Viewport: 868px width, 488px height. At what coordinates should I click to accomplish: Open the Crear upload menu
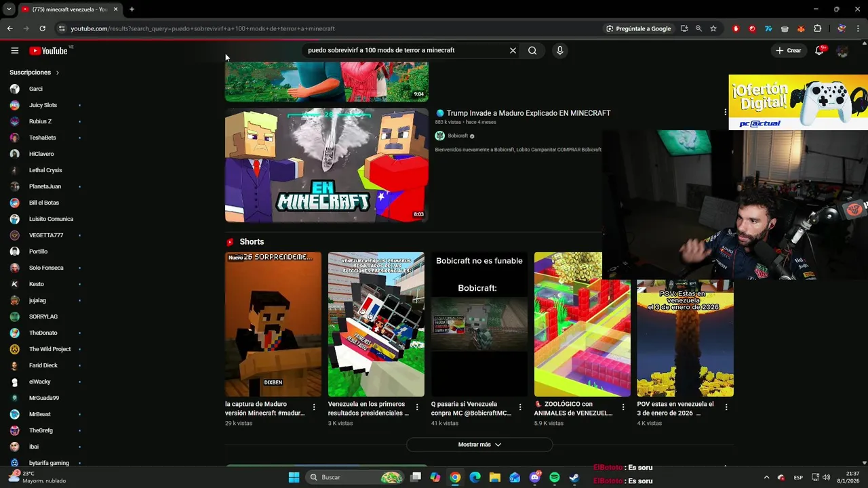789,50
